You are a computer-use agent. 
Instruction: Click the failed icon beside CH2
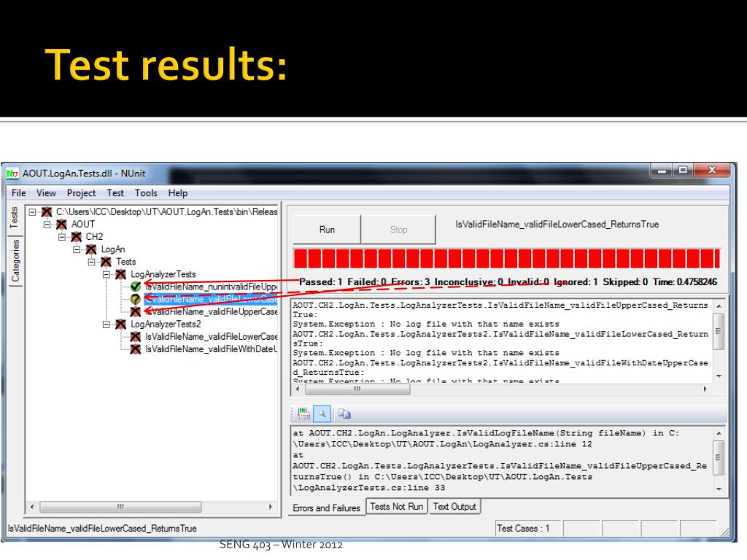click(x=76, y=237)
